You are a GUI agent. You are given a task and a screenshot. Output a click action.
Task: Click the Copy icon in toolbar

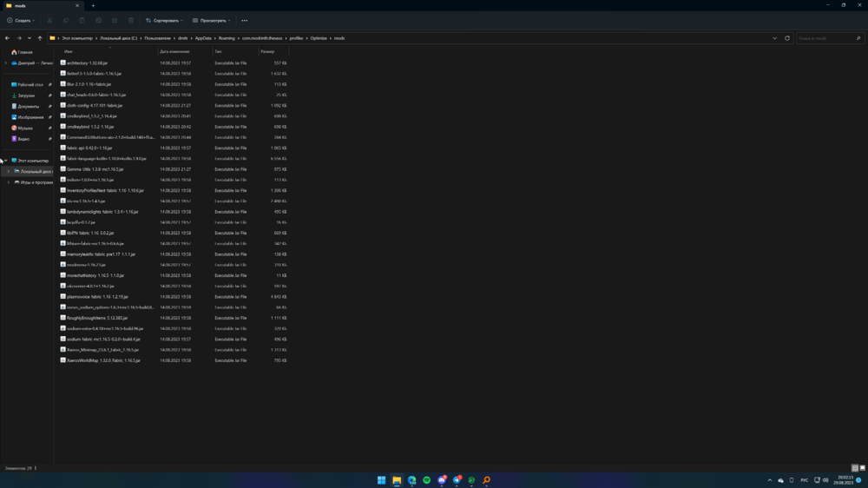coord(66,21)
